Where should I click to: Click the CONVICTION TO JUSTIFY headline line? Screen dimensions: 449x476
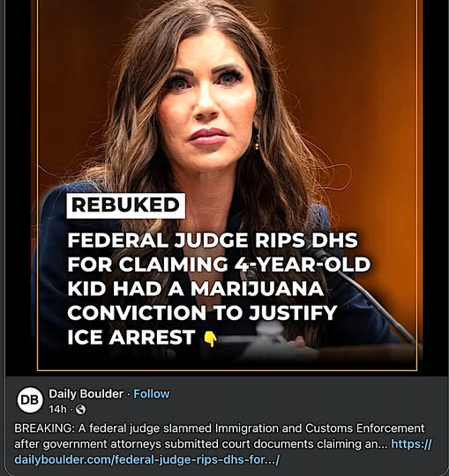click(202, 313)
